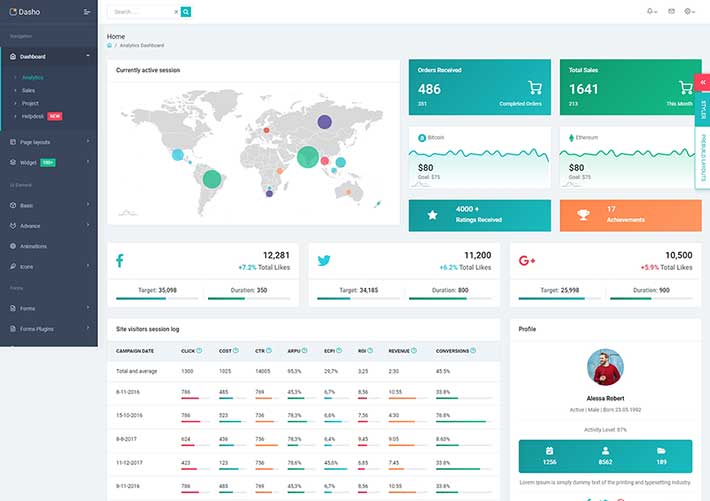Toggle the sidebar collapse hamburger
Screen dimensions: 710x501
pyautogui.click(x=87, y=12)
